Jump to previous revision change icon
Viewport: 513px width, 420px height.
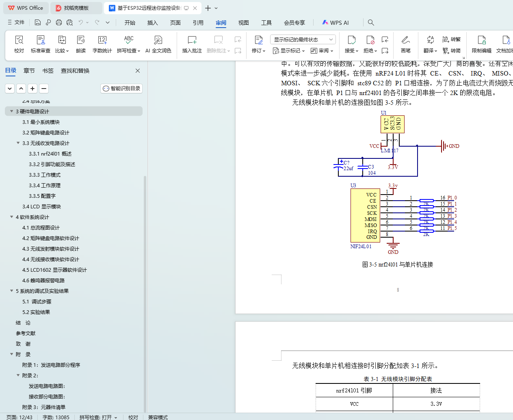tap(385, 39)
